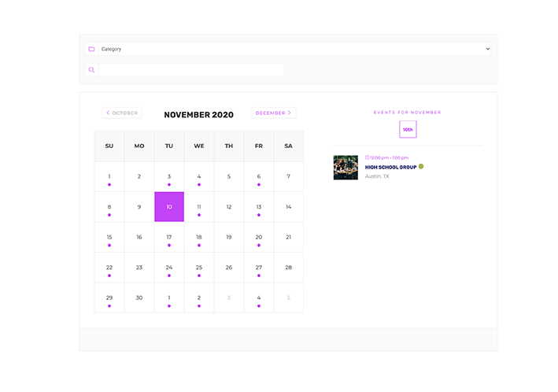Select November 1 on the calendar
558x392 pixels.
[x=109, y=176]
